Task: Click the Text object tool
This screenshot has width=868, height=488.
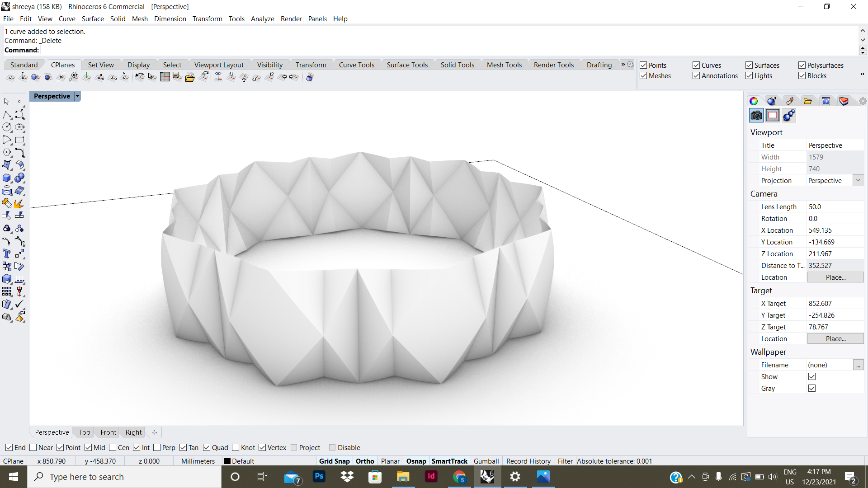Action: point(7,253)
